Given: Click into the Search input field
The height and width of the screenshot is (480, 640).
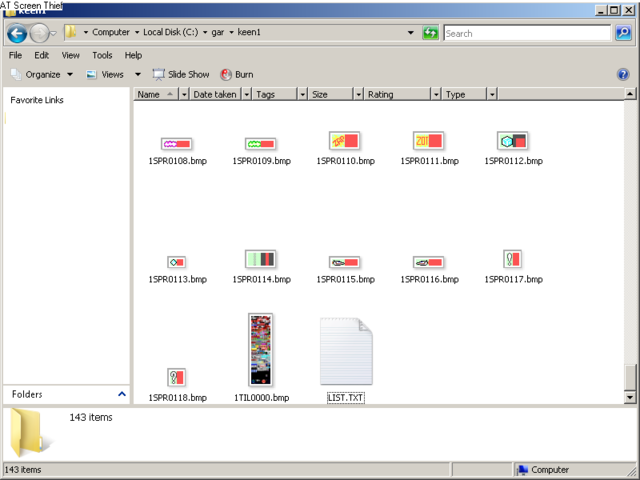Looking at the screenshot, I should click(525, 33).
